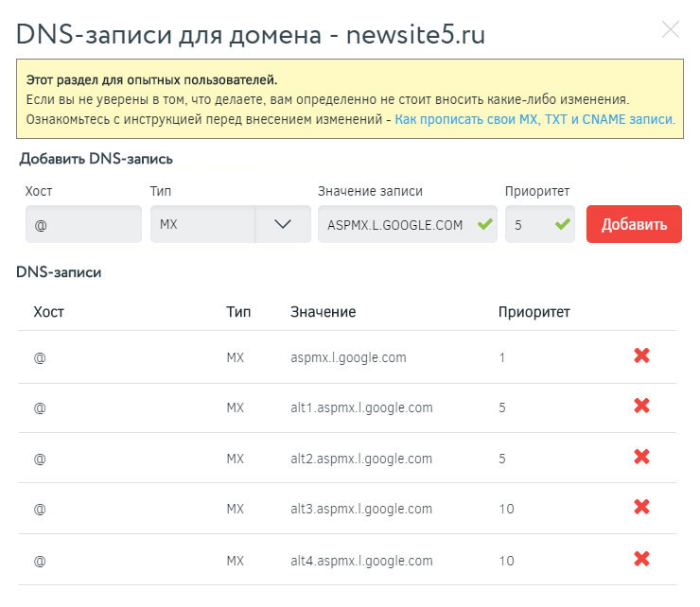Click green checkmark in record value field
Viewport: 700px width, 607px height.
[485, 225]
